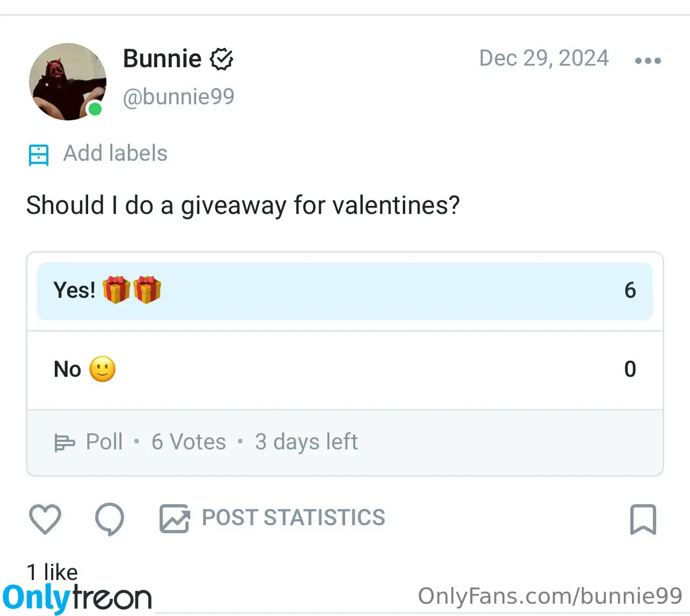Image resolution: width=690 pixels, height=616 pixels.
Task: Like the post with the heart icon
Action: pyautogui.click(x=45, y=519)
